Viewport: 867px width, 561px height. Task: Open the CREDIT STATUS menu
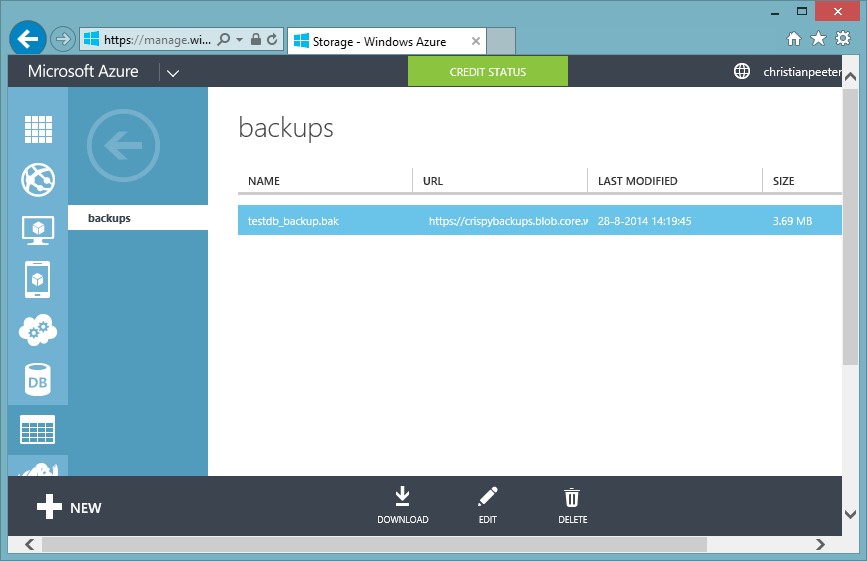click(487, 72)
